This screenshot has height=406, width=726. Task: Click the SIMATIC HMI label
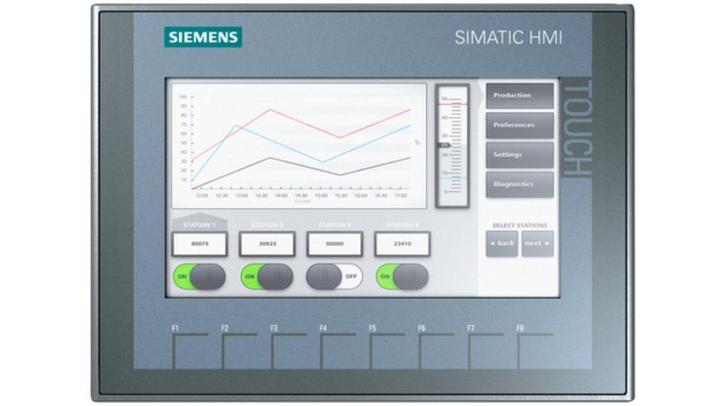[508, 37]
